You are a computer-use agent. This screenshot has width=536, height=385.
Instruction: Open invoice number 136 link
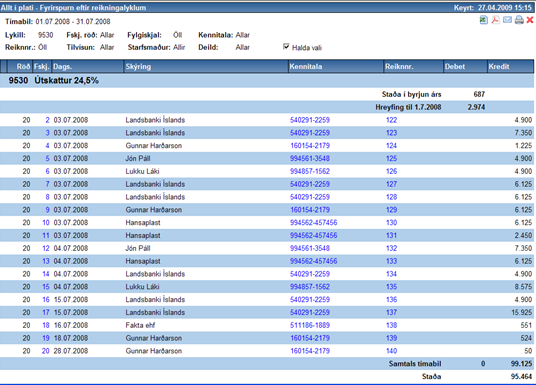tap(391, 300)
